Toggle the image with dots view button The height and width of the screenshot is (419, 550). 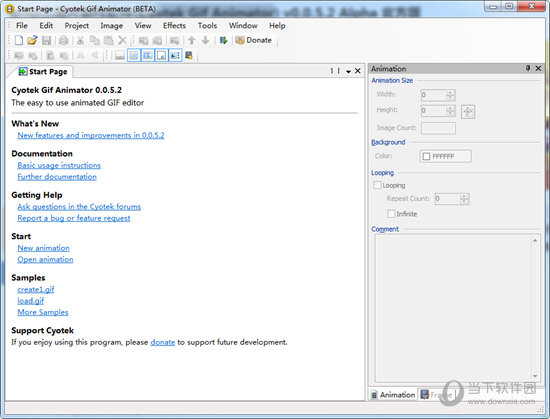(175, 55)
